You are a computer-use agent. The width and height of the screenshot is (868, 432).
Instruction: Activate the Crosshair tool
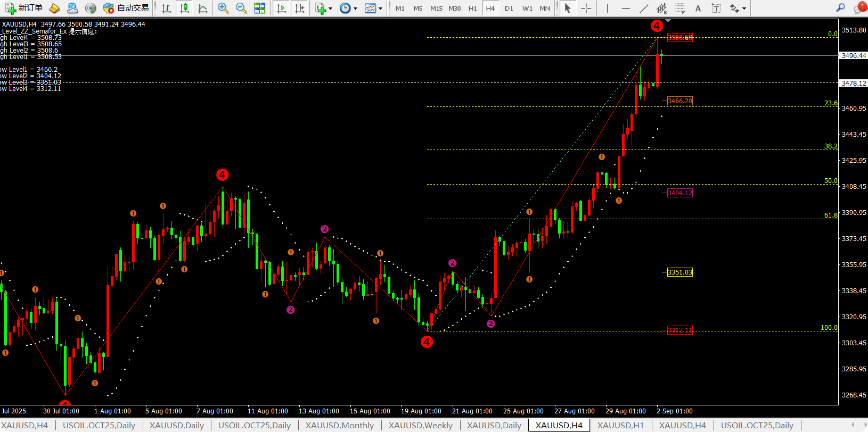coord(586,8)
